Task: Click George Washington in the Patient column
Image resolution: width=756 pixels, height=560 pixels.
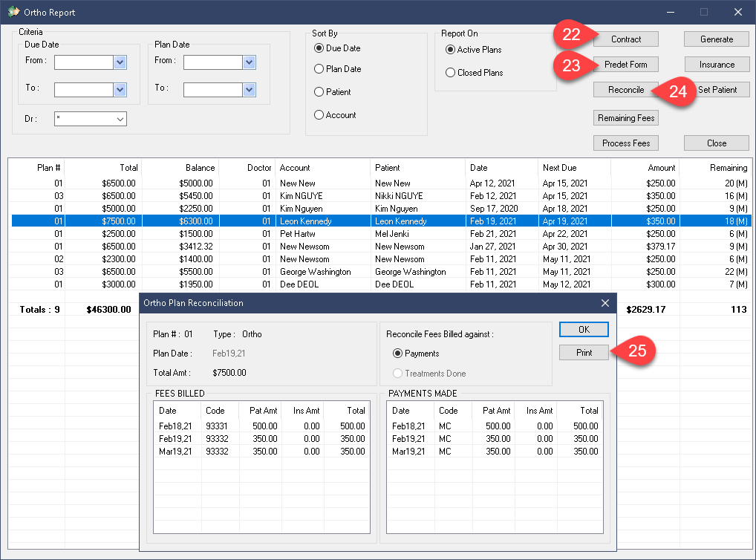Action: (410, 272)
